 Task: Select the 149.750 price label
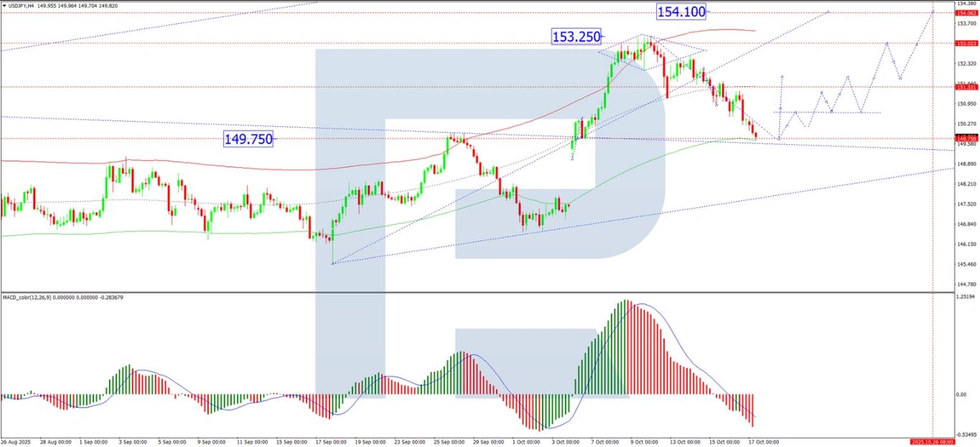pos(248,139)
